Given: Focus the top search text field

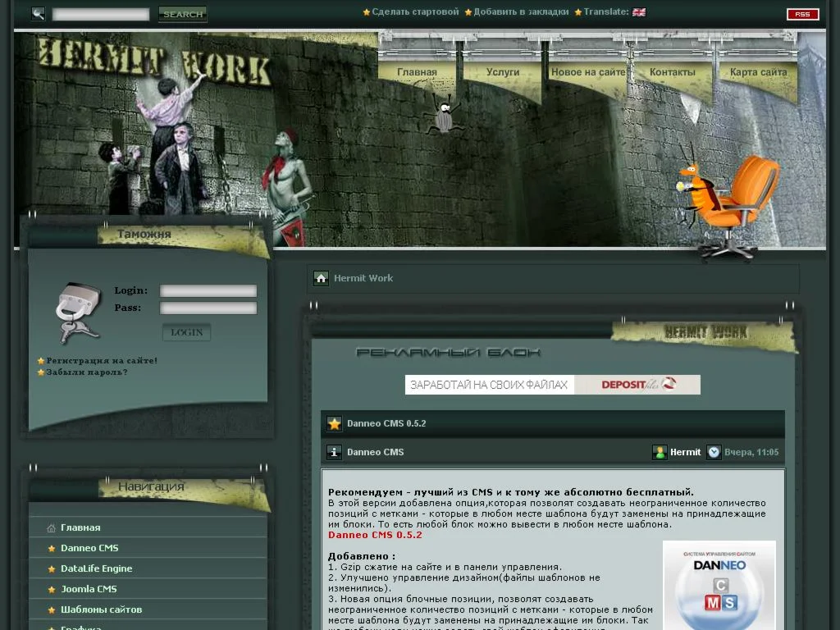Looking at the screenshot, I should (x=101, y=14).
